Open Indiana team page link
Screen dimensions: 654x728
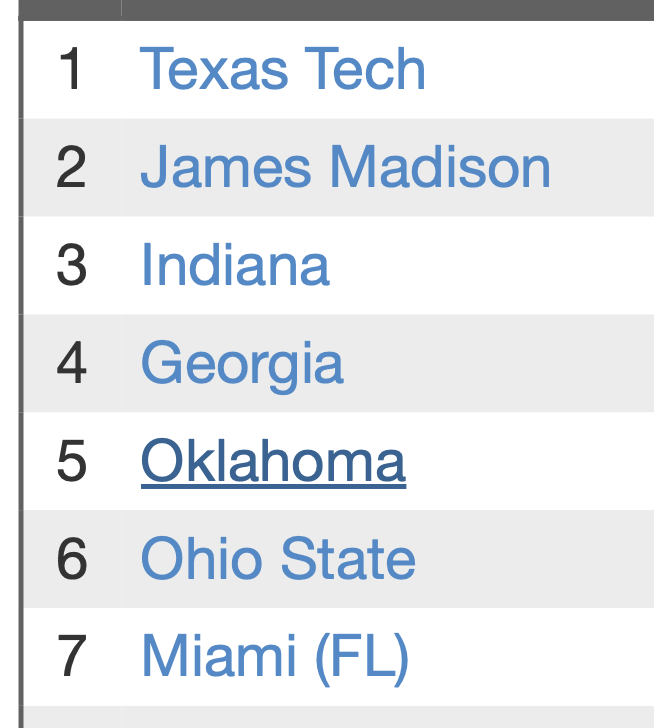pos(235,265)
